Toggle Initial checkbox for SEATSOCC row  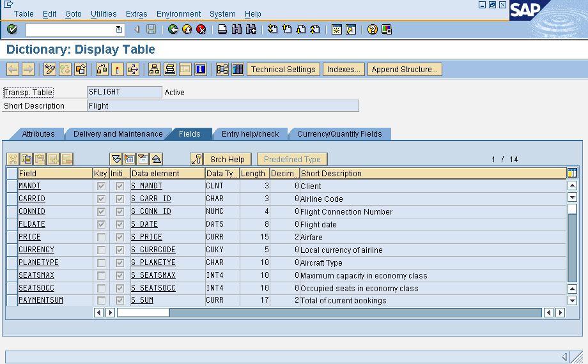(120, 288)
